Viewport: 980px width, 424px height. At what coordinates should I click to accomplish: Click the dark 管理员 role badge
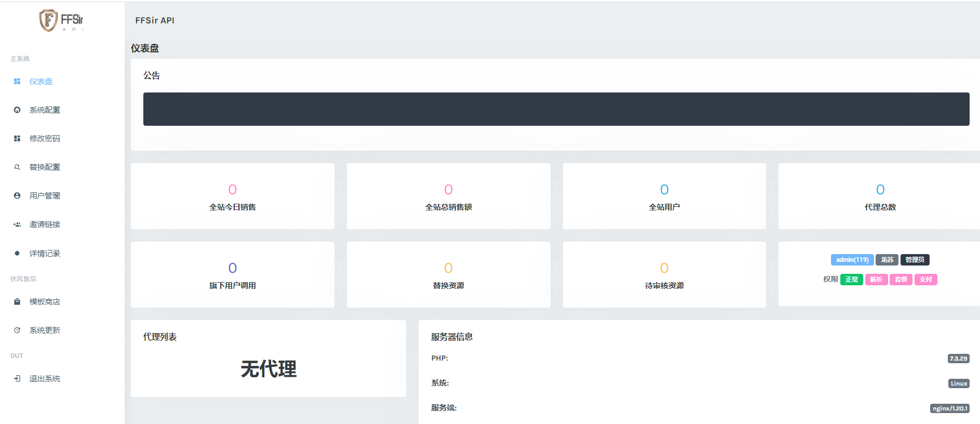coord(915,260)
